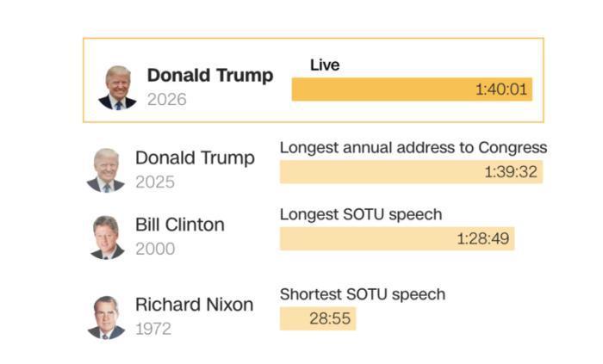This screenshot has height=364, width=603.
Task: Select the bold Donald Trump name heading
Action: pyautogui.click(x=209, y=76)
